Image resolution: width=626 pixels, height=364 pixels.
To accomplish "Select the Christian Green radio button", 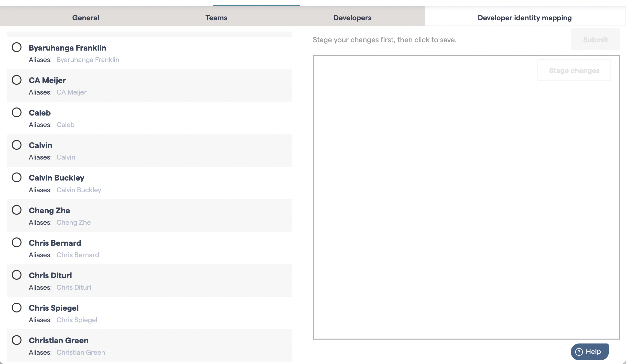I will tap(17, 340).
